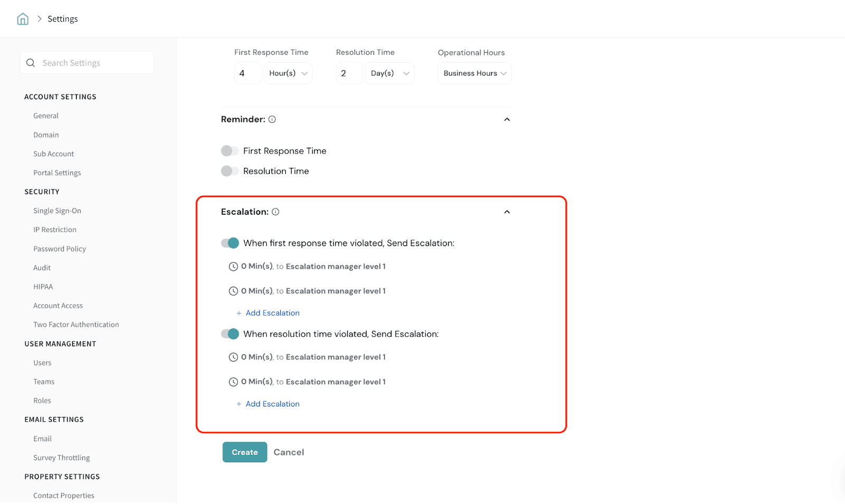
Task: Turn off resolution time violated escalation toggle
Action: tap(230, 334)
